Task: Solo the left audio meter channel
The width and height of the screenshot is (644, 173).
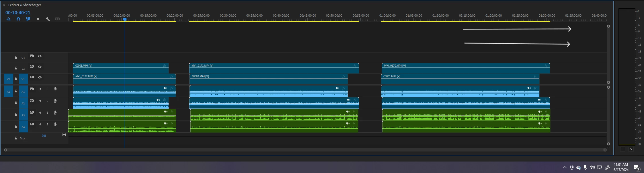Action: click(622, 149)
